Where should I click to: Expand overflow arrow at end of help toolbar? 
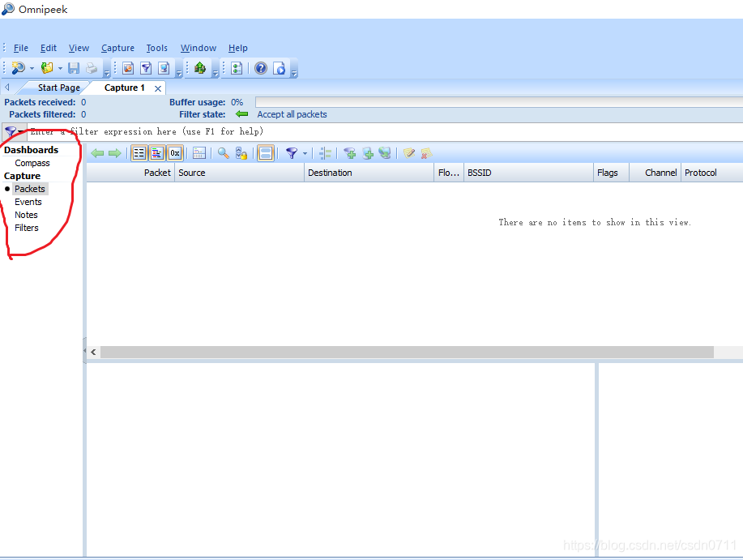coord(294,74)
